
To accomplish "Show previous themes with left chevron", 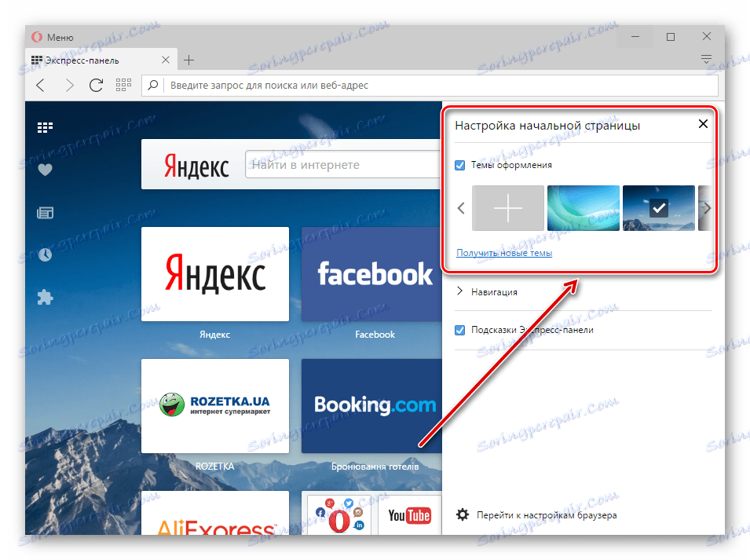I will pos(461,208).
